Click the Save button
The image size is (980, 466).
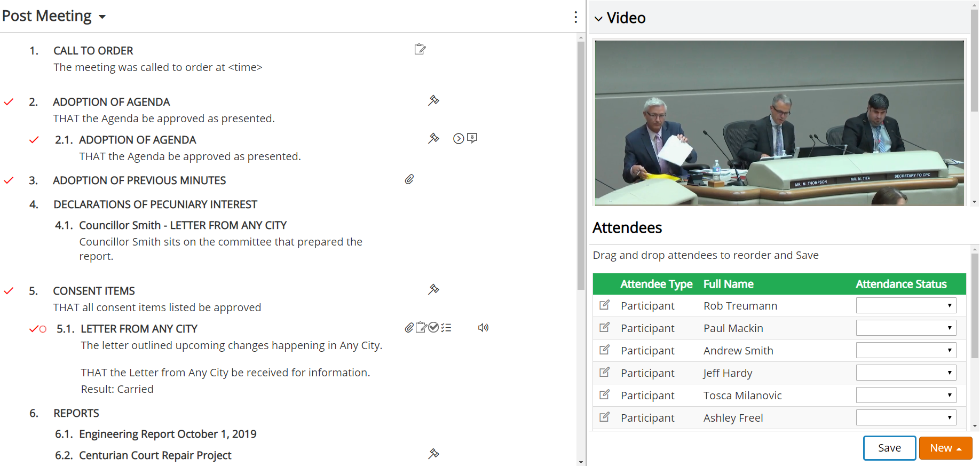889,448
